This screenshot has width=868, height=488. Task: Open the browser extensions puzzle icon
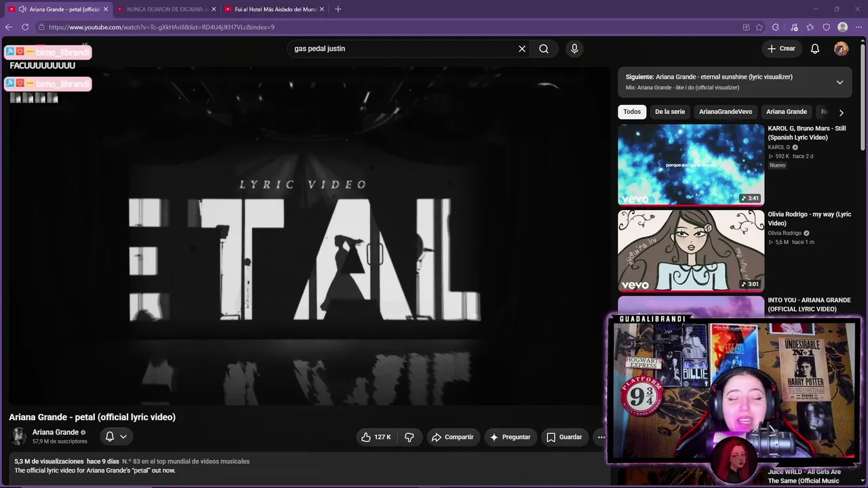click(x=776, y=27)
